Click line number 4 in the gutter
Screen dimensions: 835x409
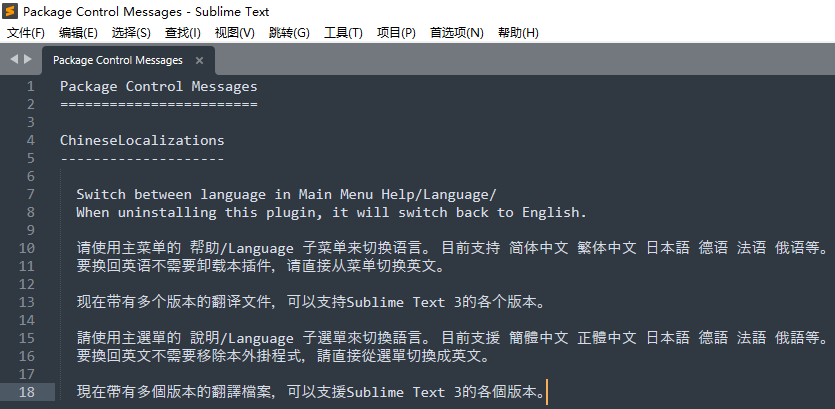point(30,140)
